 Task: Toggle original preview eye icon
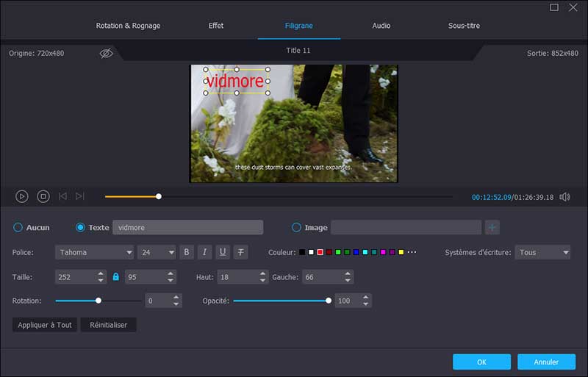click(107, 54)
